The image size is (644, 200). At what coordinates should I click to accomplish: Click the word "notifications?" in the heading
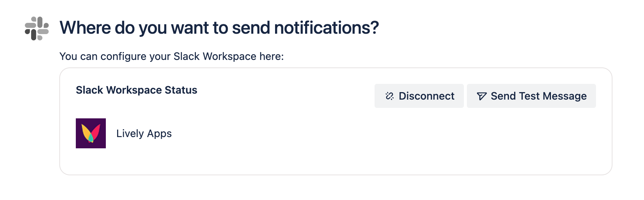327,28
